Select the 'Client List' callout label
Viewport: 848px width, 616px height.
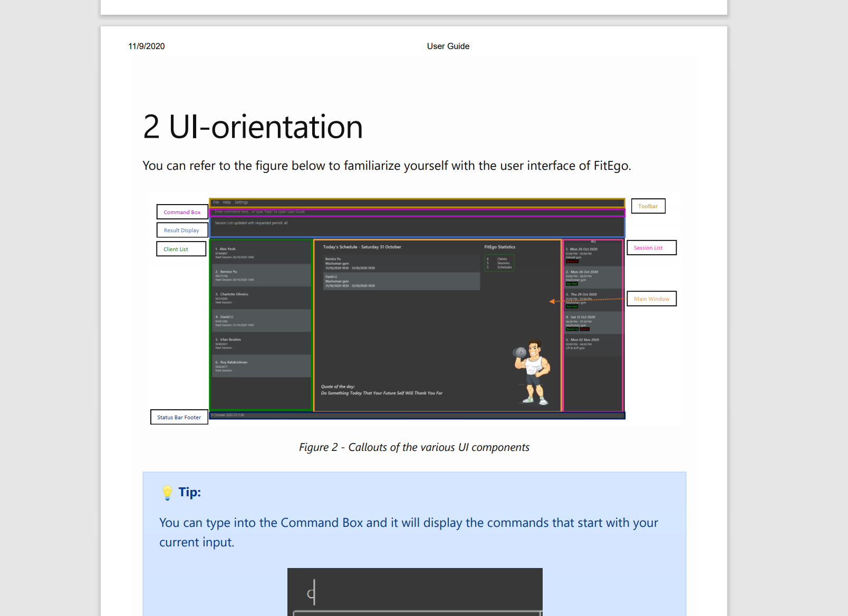(x=181, y=249)
